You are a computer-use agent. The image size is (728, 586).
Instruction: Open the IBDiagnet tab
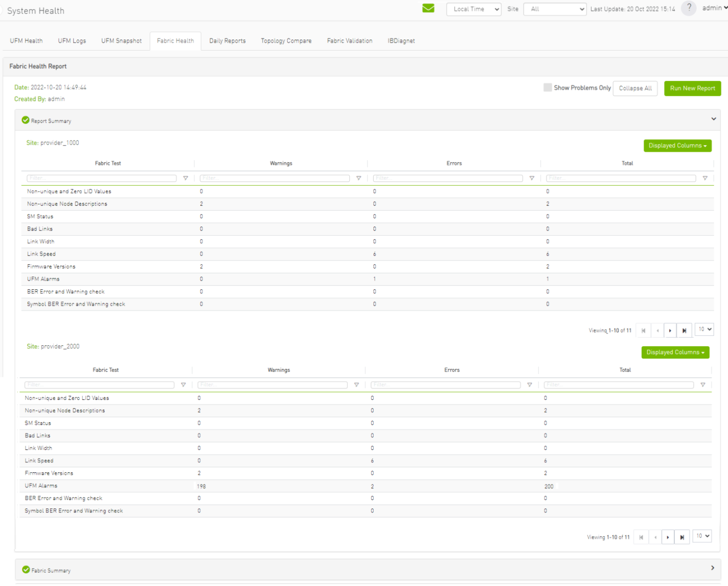tap(401, 40)
